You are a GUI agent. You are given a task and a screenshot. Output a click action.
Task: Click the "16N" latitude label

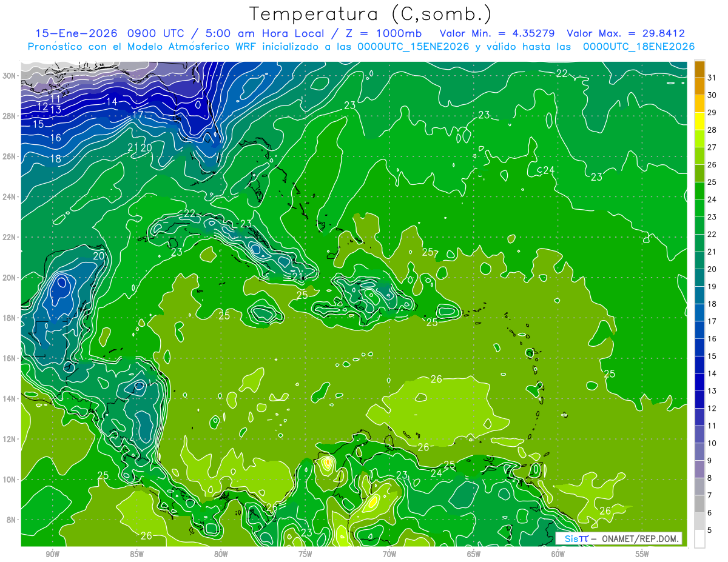[x=10, y=358]
